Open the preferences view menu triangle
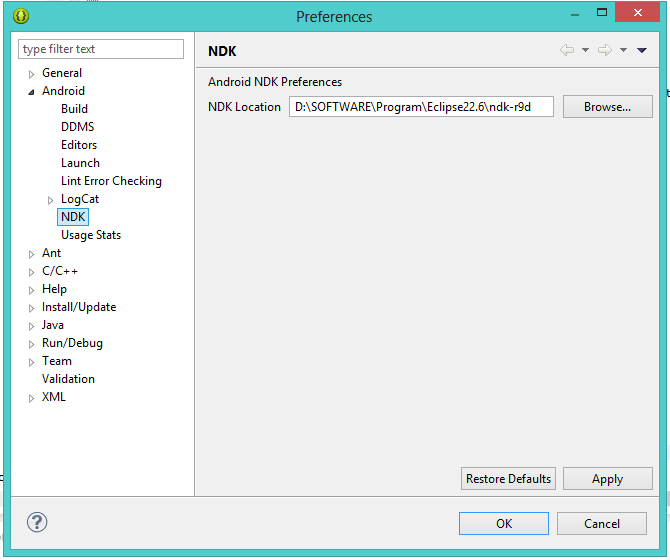Screen dimensions: 670x560 point(641,50)
